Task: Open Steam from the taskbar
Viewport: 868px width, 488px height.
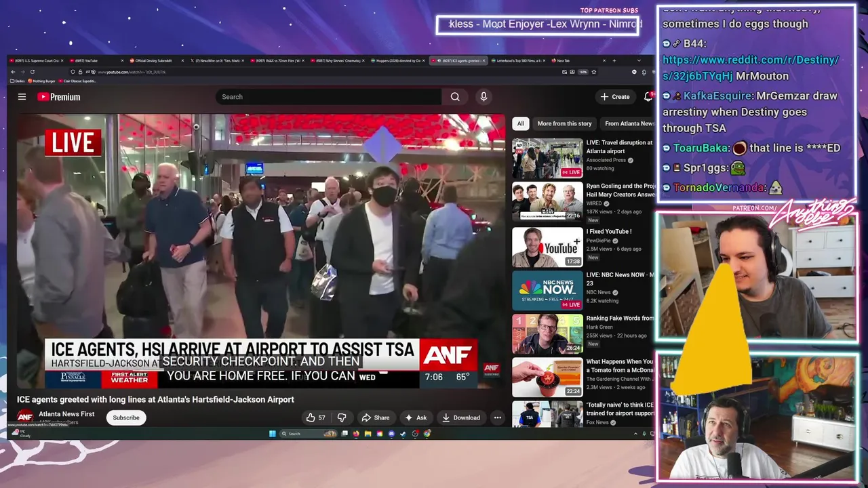Action: pyautogui.click(x=403, y=434)
